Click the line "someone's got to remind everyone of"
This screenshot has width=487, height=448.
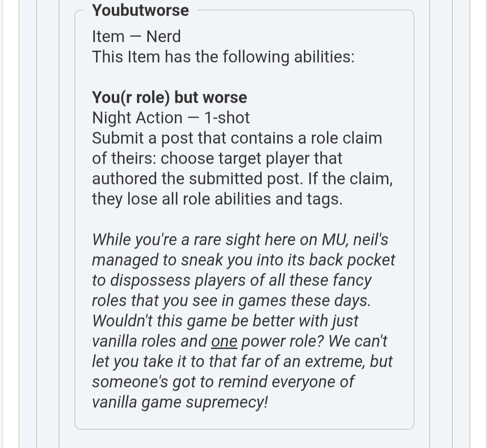click(223, 382)
